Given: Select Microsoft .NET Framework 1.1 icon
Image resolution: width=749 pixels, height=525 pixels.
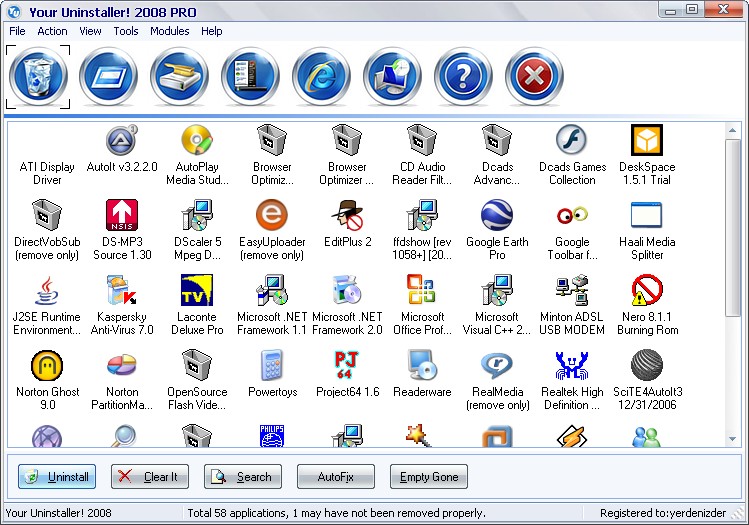Looking at the screenshot, I should pos(272,290).
